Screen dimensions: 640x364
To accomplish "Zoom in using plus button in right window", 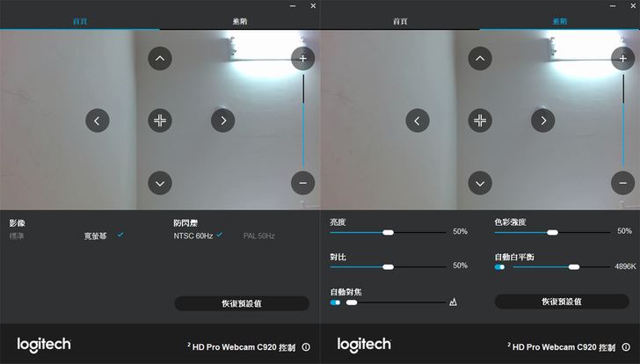I will coord(622,58).
